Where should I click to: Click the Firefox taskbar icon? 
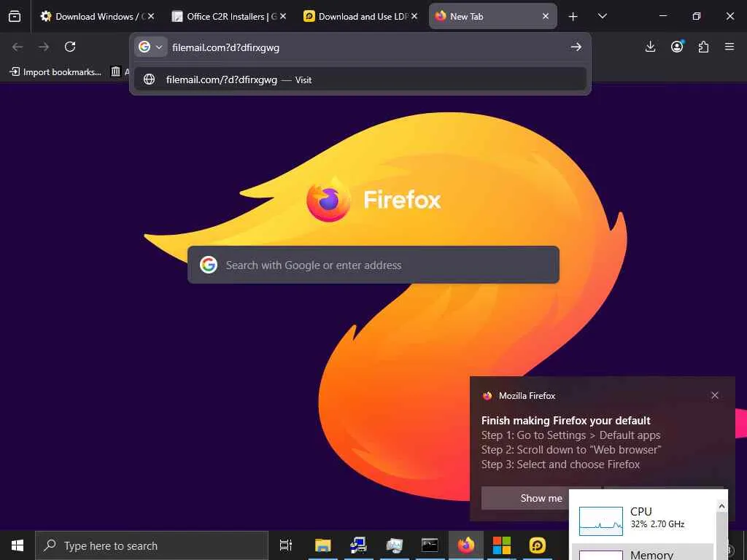tap(466, 545)
